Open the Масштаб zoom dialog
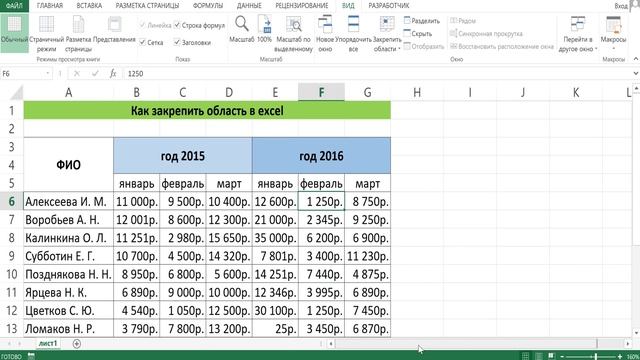Screen dimensions: 640x360 tap(242, 29)
